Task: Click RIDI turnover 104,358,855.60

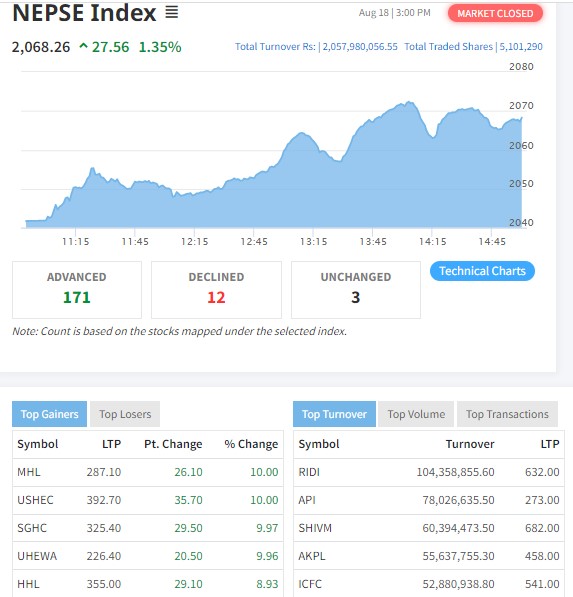Action: pyautogui.click(x=455, y=472)
